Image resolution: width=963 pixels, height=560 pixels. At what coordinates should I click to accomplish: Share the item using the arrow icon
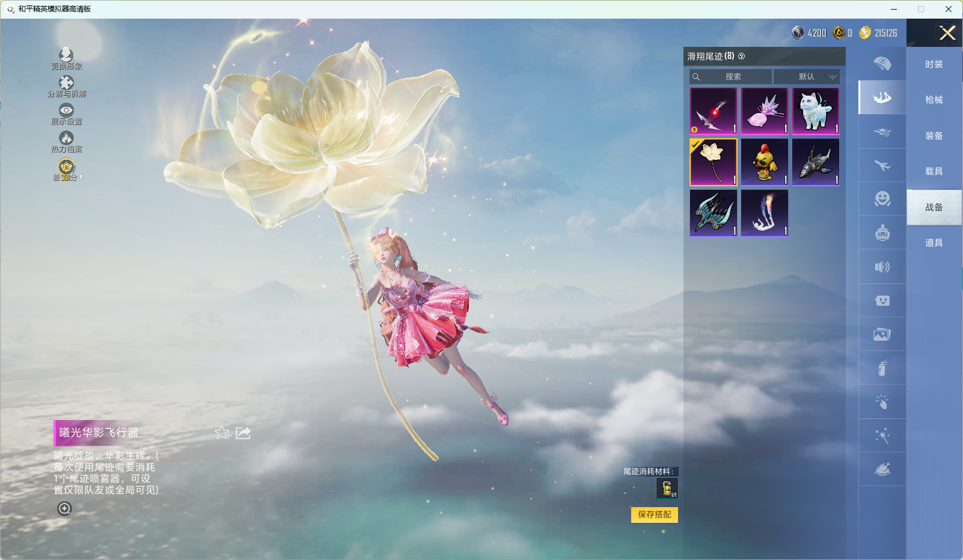point(243,433)
